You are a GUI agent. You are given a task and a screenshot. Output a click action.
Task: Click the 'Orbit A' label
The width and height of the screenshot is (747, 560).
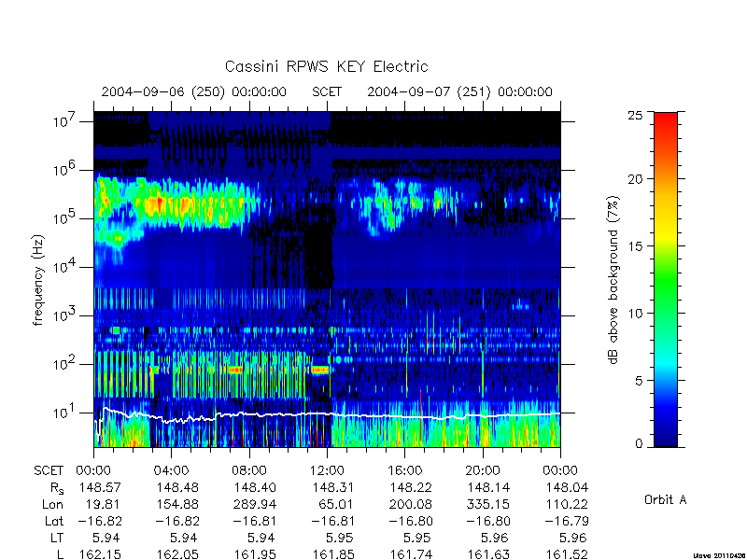click(x=665, y=499)
